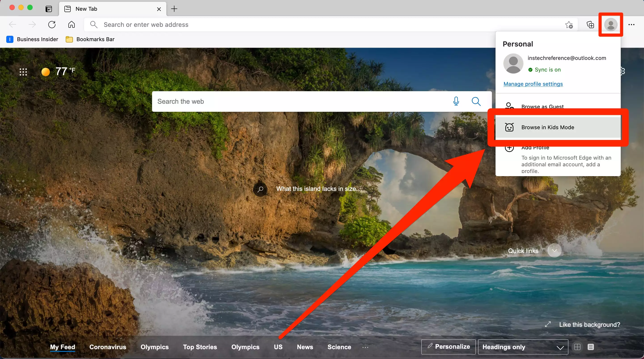Click the profile avatar icon in toolbar
This screenshot has width=644, height=359.
tap(610, 25)
